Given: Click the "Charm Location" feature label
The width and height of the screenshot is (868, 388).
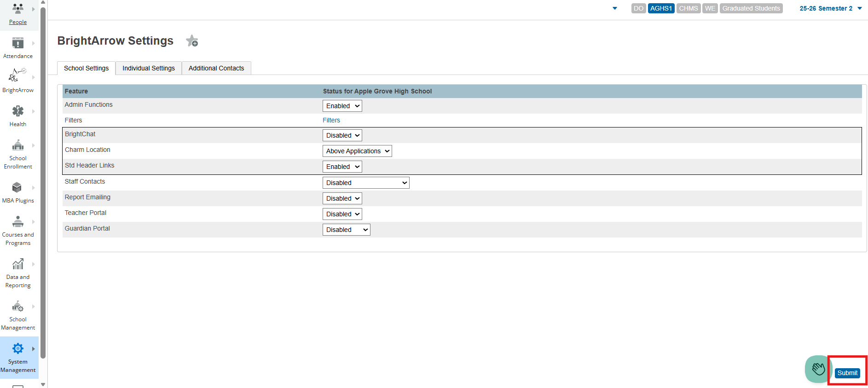Looking at the screenshot, I should [87, 150].
